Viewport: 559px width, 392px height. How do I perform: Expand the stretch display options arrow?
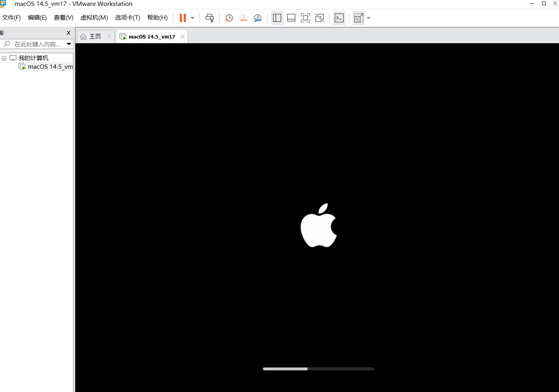click(x=368, y=18)
